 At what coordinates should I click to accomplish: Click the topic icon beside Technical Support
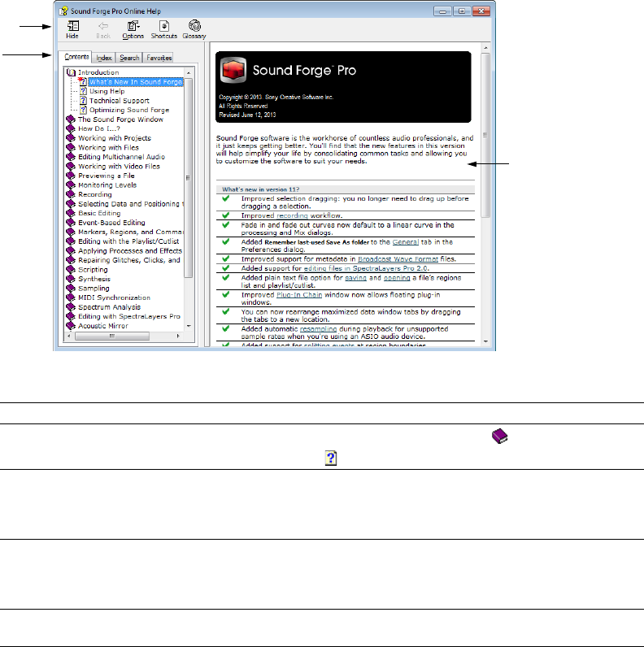pos(83,101)
